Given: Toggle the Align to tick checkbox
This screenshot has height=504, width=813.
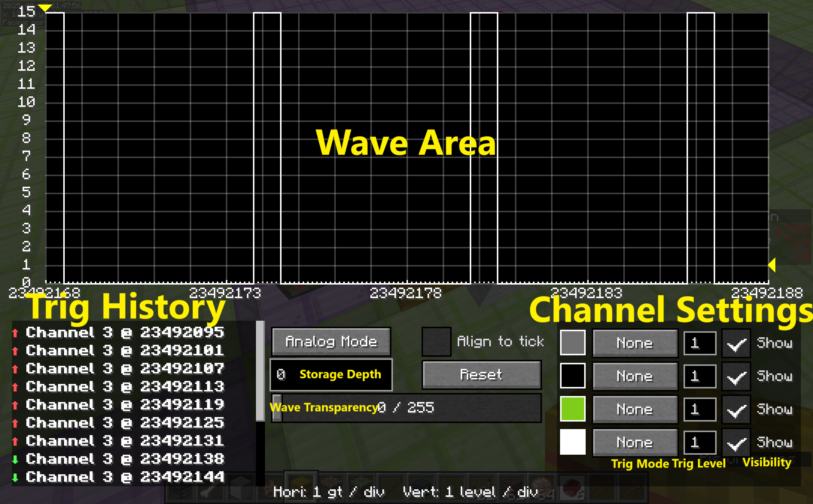Looking at the screenshot, I should click(x=436, y=342).
